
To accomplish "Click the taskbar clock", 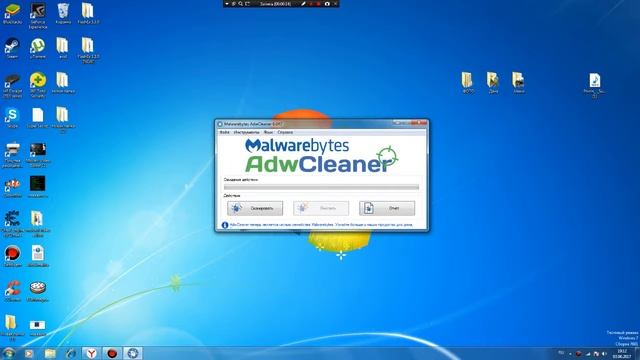I will [622, 353].
